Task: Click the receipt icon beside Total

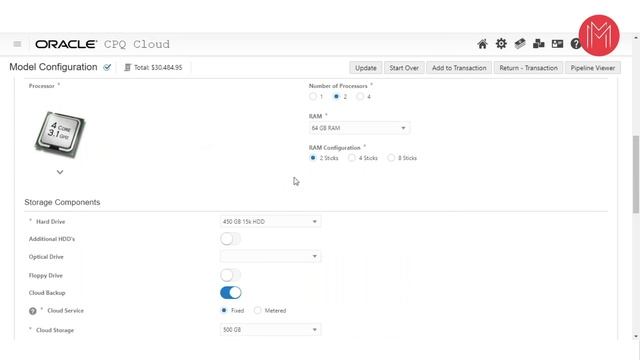Action: point(127,67)
